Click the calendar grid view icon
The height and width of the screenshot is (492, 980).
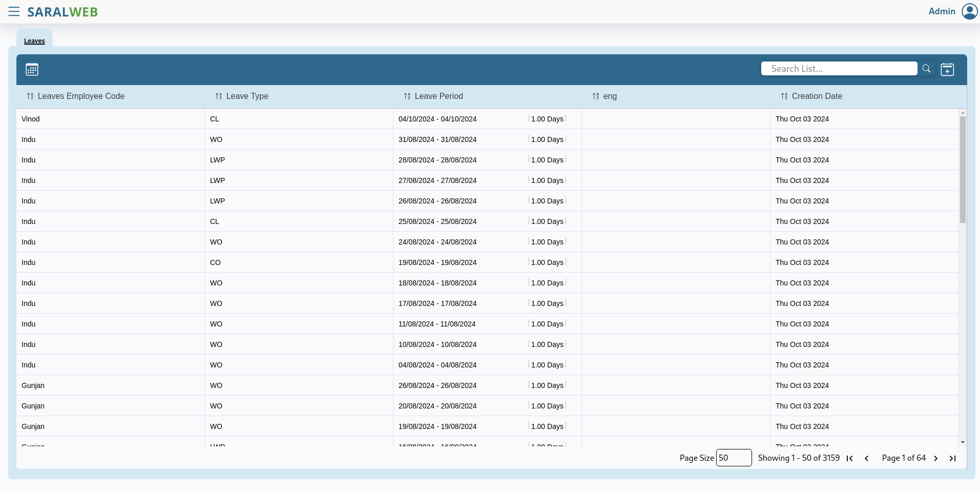coord(32,69)
